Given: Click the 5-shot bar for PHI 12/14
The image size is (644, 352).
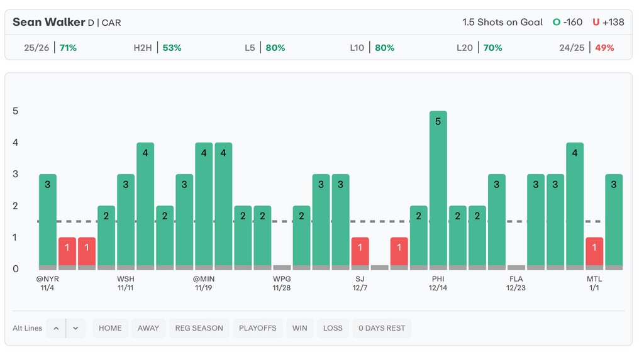Looking at the screenshot, I should point(438,189).
